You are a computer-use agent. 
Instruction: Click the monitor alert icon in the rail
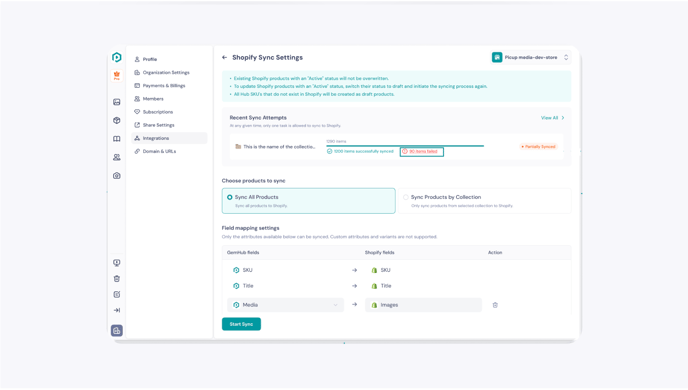pos(117,263)
